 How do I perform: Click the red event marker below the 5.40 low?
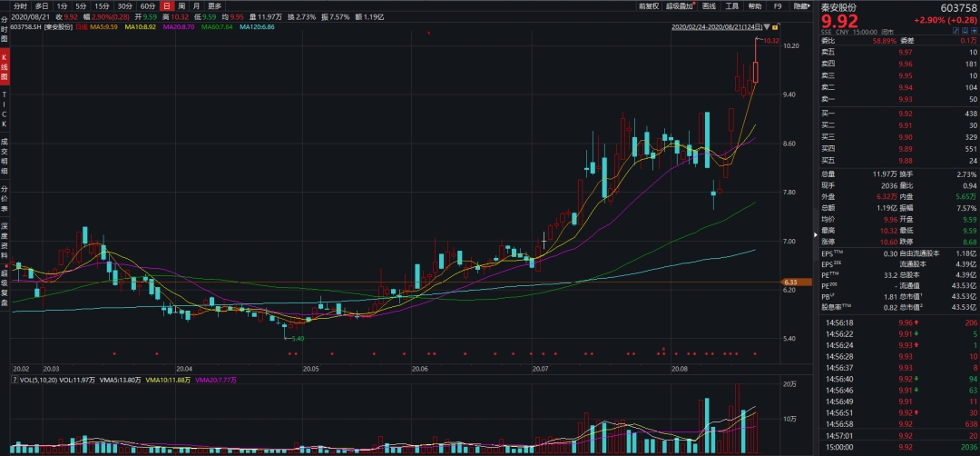point(288,353)
